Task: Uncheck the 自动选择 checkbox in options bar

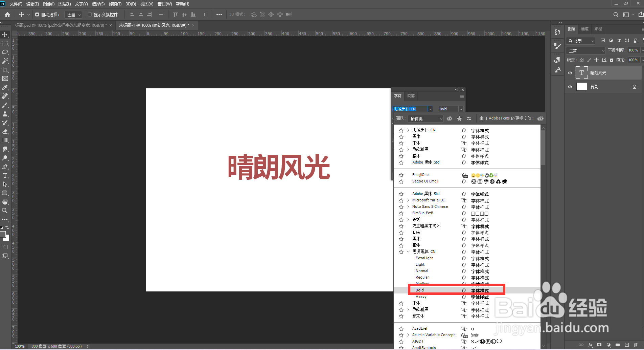Action: 37,15
